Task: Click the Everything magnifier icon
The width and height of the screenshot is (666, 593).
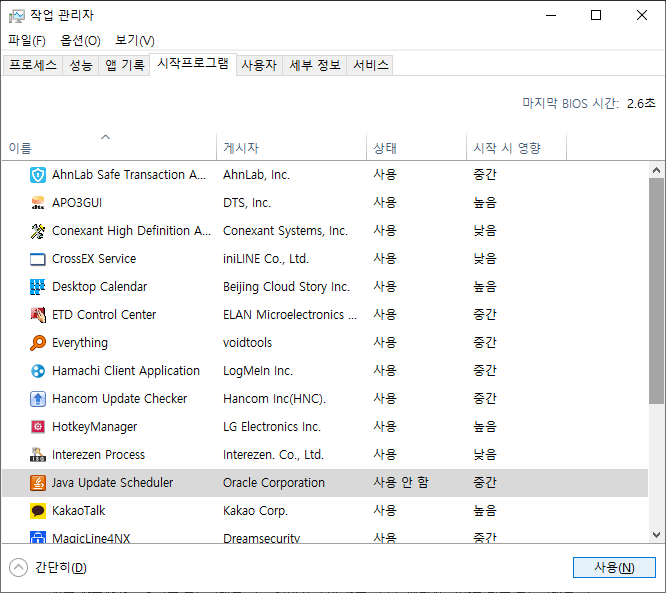Action: (x=38, y=343)
